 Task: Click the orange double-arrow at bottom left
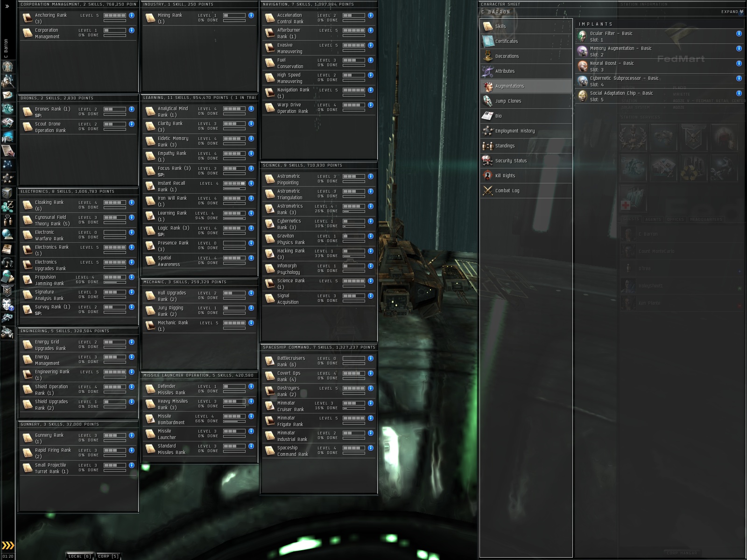click(8, 545)
